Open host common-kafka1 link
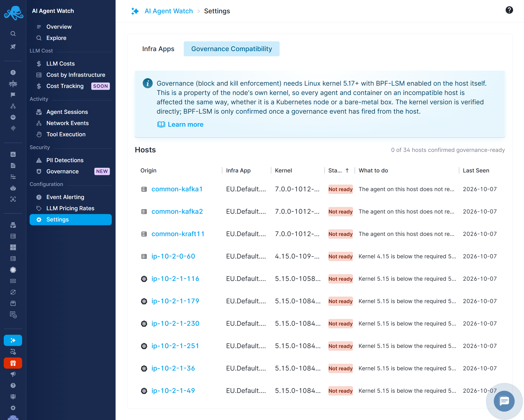The image size is (524, 420). 177,189
